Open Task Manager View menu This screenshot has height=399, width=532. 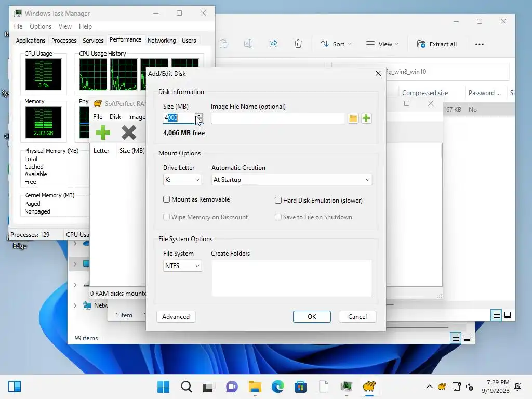[x=65, y=26]
